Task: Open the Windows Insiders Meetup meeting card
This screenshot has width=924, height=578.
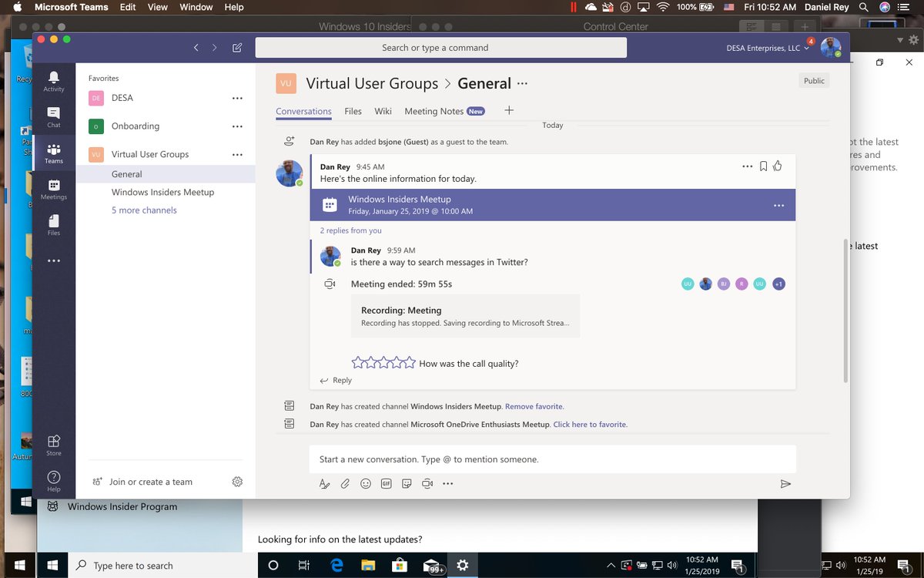Action: pos(553,205)
